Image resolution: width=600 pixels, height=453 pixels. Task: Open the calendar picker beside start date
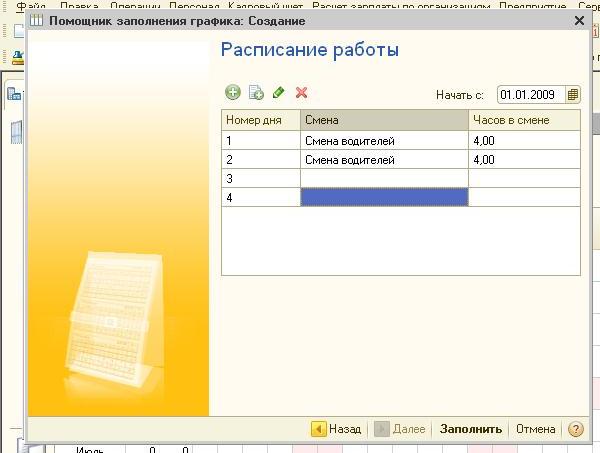click(572, 95)
